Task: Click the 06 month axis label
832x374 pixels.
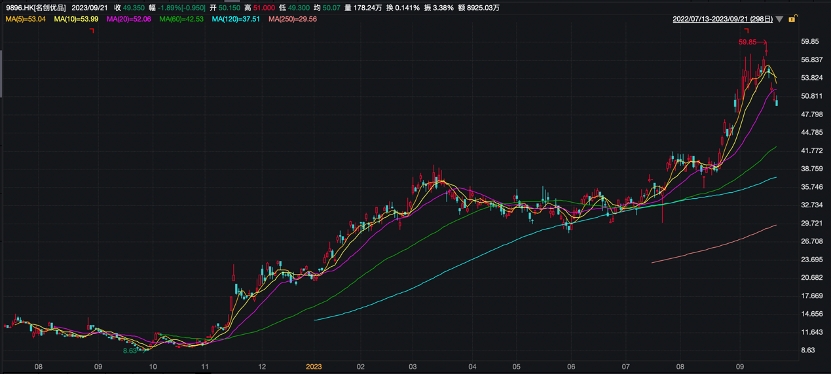Action: [571, 367]
